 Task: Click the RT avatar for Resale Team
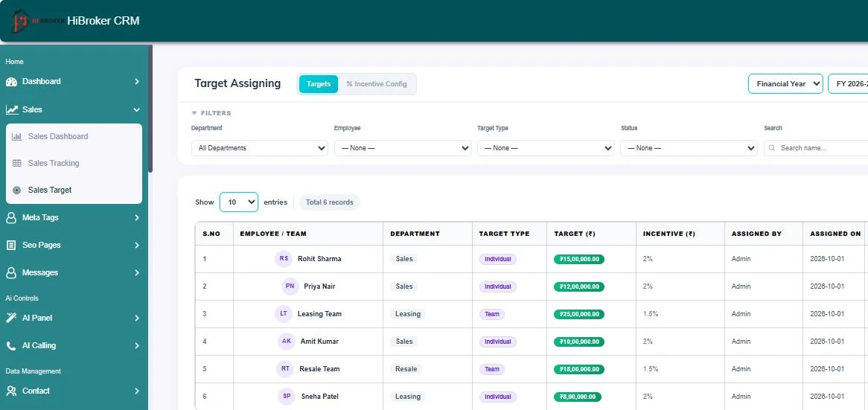coord(285,368)
